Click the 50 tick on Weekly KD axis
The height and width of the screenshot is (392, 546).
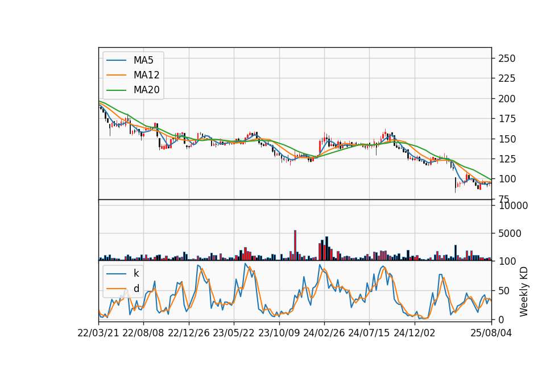click(x=504, y=290)
